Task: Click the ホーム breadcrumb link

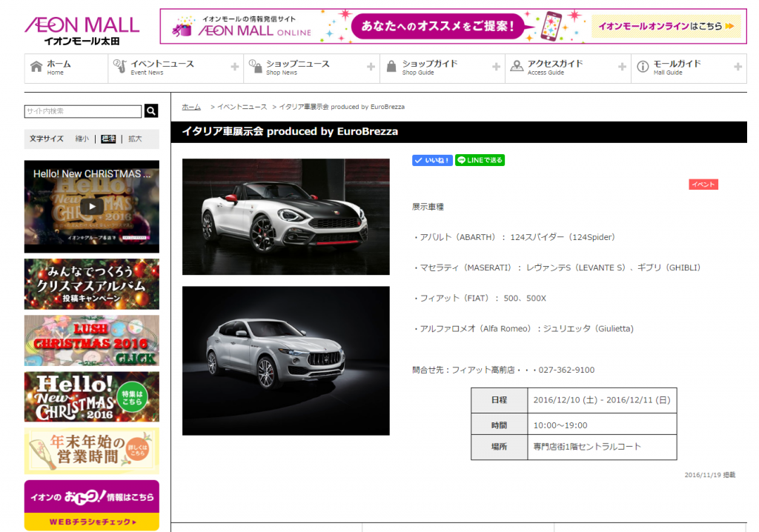Action: pos(191,107)
